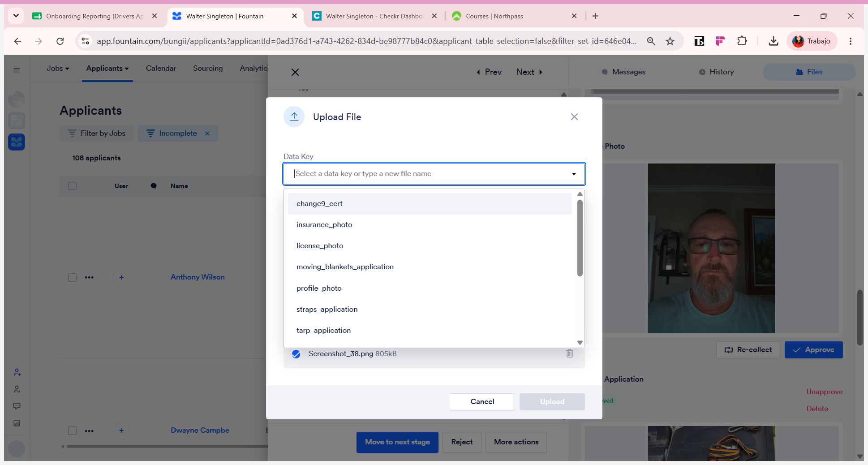Viewport: 868px width, 465px height.
Task: Delete the Screenshot_38.png file with the trash icon
Action: pyautogui.click(x=569, y=353)
